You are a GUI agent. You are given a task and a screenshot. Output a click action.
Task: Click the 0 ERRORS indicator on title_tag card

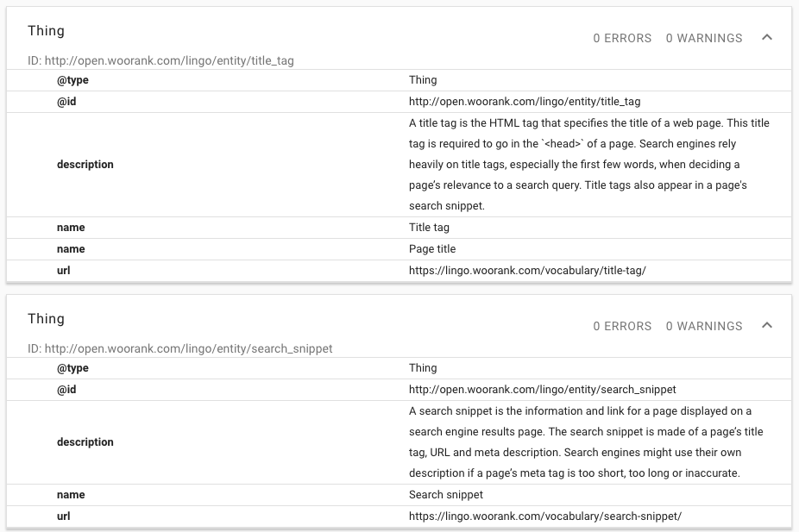tap(623, 38)
